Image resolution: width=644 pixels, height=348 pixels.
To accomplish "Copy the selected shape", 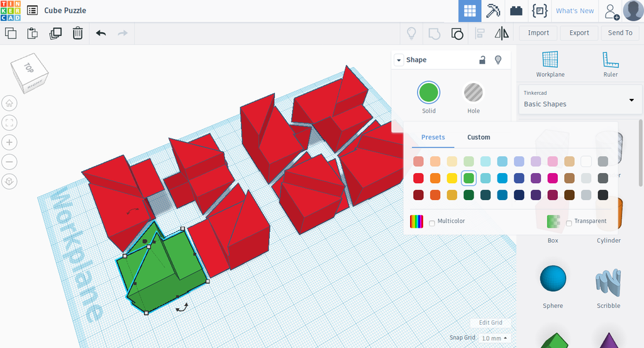I will [x=11, y=33].
